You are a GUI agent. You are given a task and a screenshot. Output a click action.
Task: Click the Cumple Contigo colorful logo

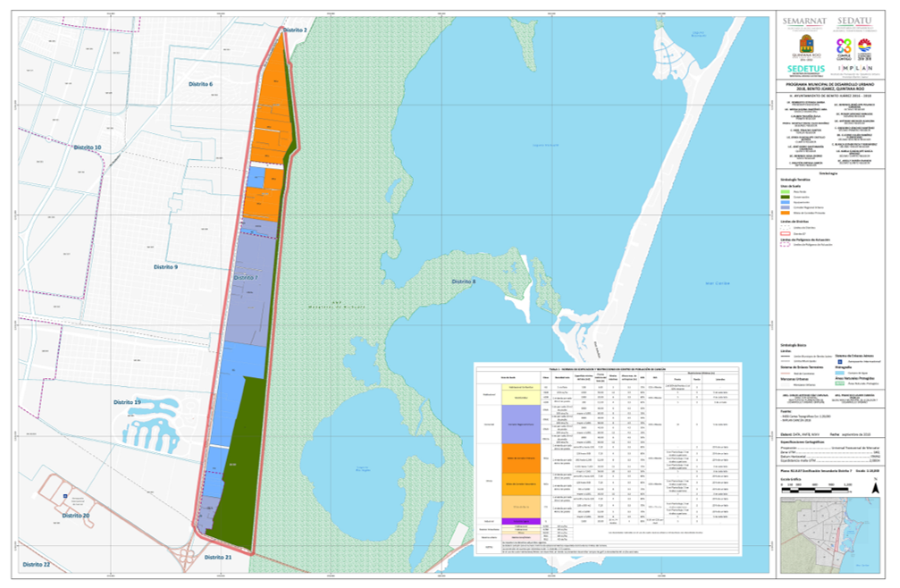(x=843, y=45)
